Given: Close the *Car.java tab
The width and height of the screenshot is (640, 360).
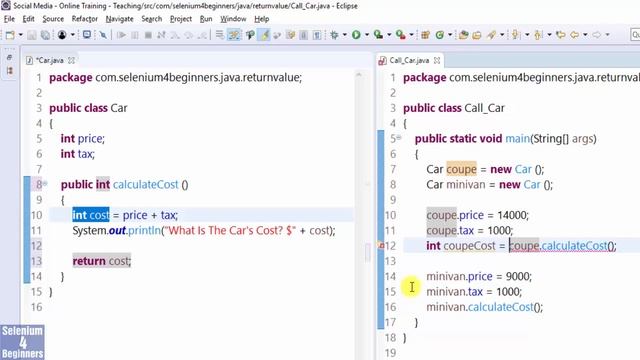Looking at the screenshot, I should 71,60.
